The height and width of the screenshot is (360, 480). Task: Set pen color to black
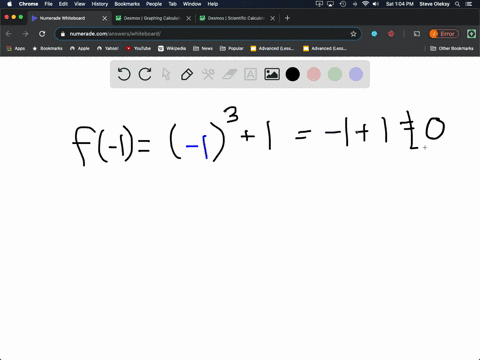tap(293, 74)
